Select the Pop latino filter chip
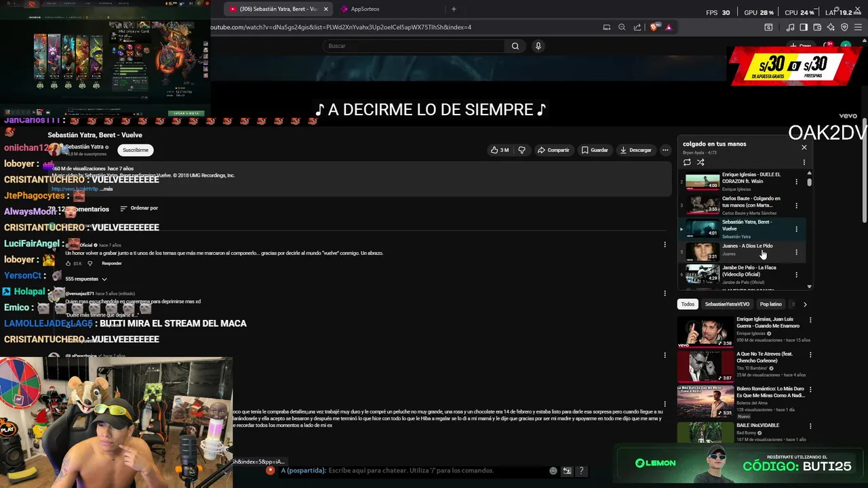This screenshot has height=488, width=868. 771,304
